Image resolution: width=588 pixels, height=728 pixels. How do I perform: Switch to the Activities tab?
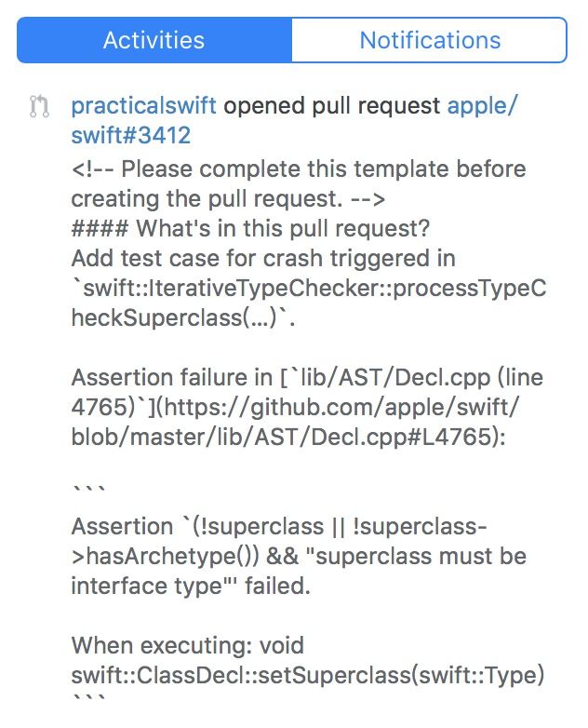pyautogui.click(x=154, y=41)
